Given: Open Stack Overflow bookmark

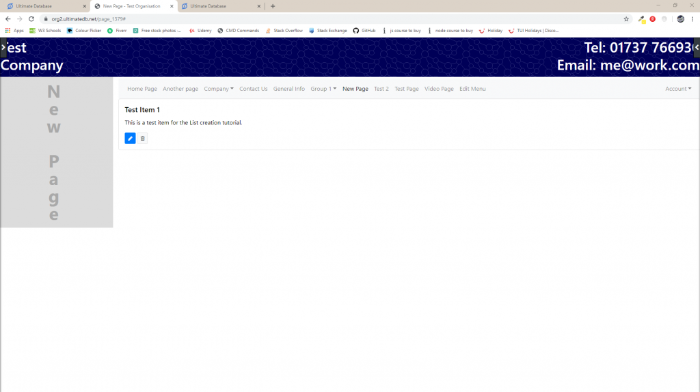Looking at the screenshot, I should (284, 30).
